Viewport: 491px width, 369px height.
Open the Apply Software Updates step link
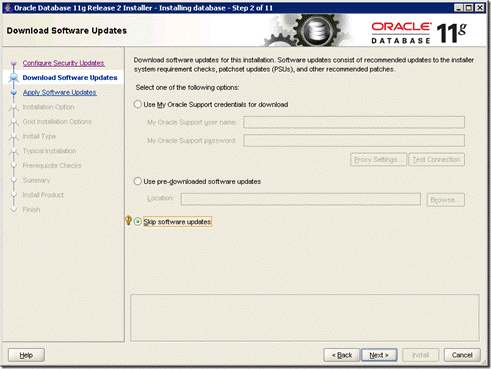60,92
